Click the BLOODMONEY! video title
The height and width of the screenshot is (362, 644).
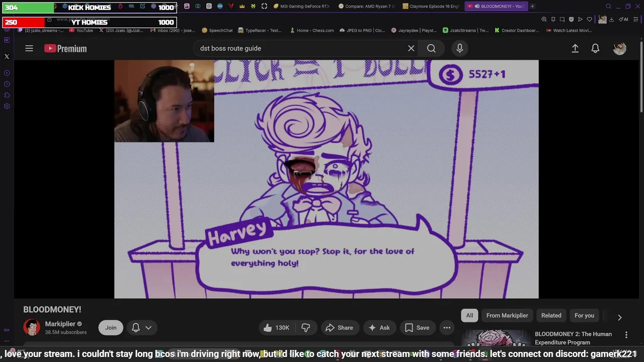(x=52, y=309)
